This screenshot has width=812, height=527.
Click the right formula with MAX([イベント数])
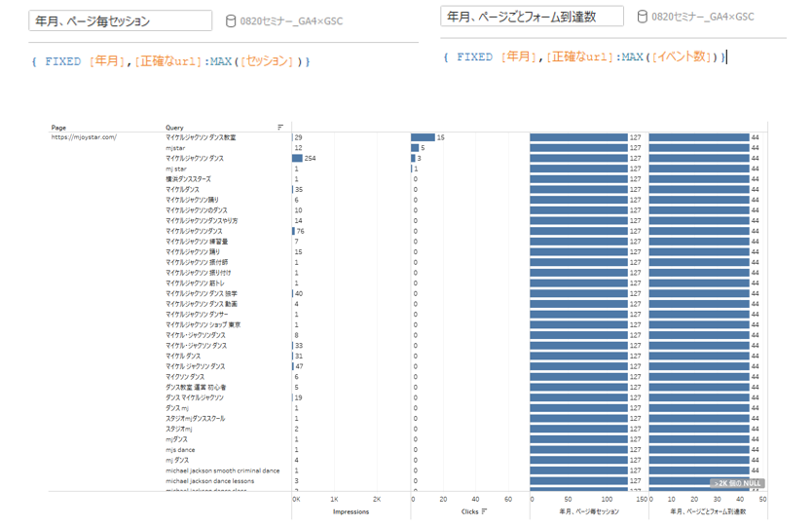[x=583, y=57]
